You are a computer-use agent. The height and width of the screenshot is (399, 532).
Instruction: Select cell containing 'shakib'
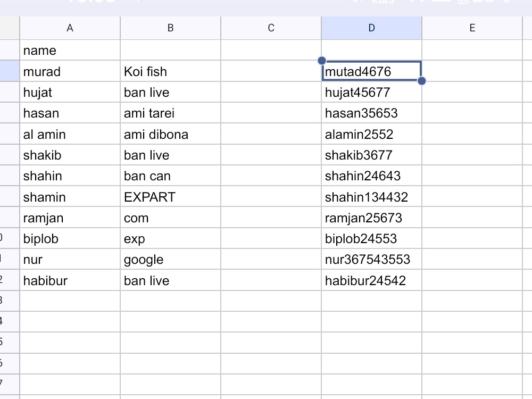tap(70, 155)
